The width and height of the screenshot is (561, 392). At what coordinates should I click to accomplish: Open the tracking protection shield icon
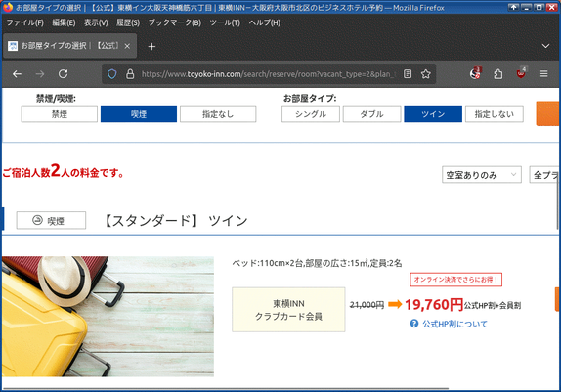[112, 74]
